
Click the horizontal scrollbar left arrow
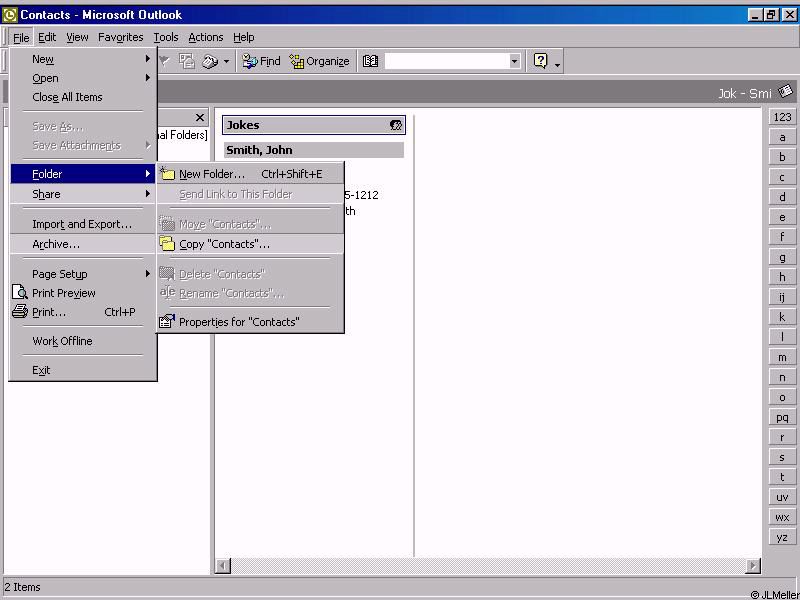click(x=222, y=566)
